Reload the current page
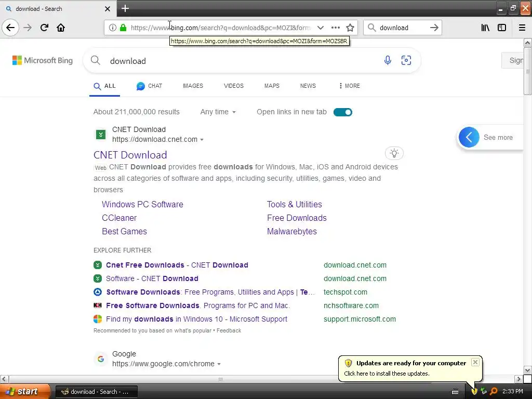The width and height of the screenshot is (532, 399). 44,28
